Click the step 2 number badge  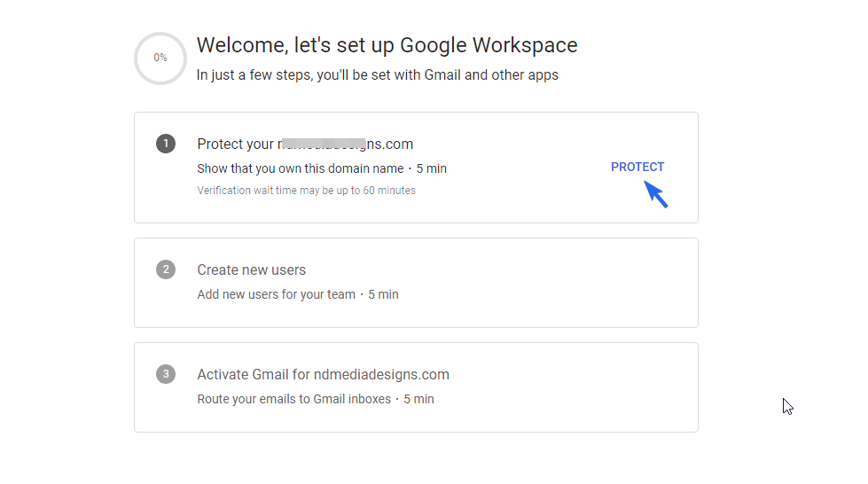pos(166,269)
